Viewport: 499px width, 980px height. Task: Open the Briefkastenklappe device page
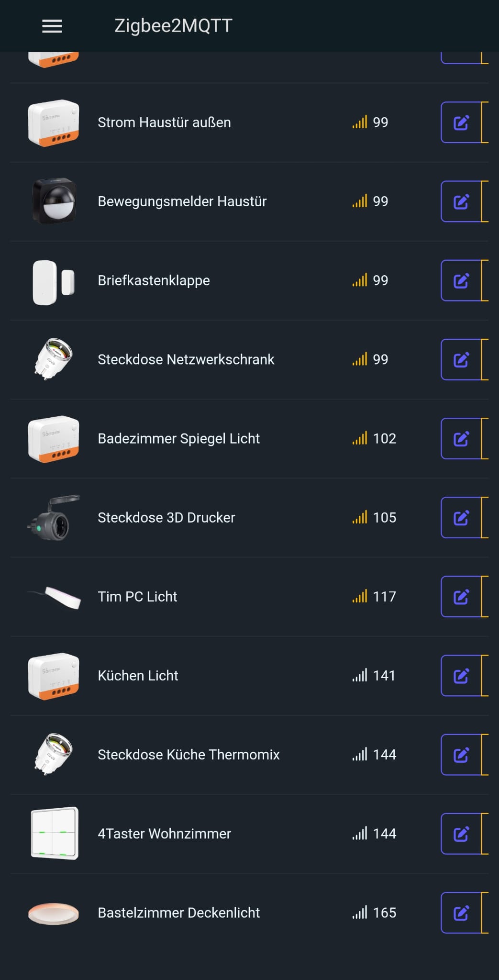click(x=154, y=280)
